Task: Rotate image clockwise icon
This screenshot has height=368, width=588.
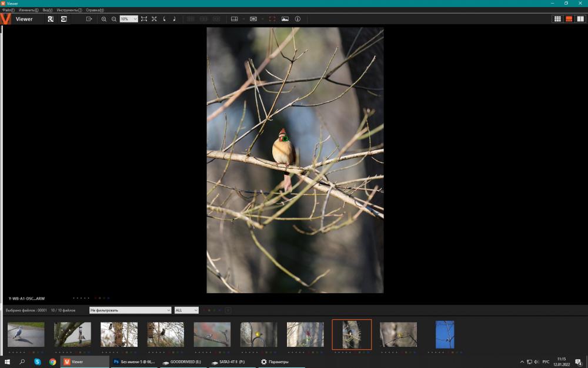Action: [x=175, y=19]
